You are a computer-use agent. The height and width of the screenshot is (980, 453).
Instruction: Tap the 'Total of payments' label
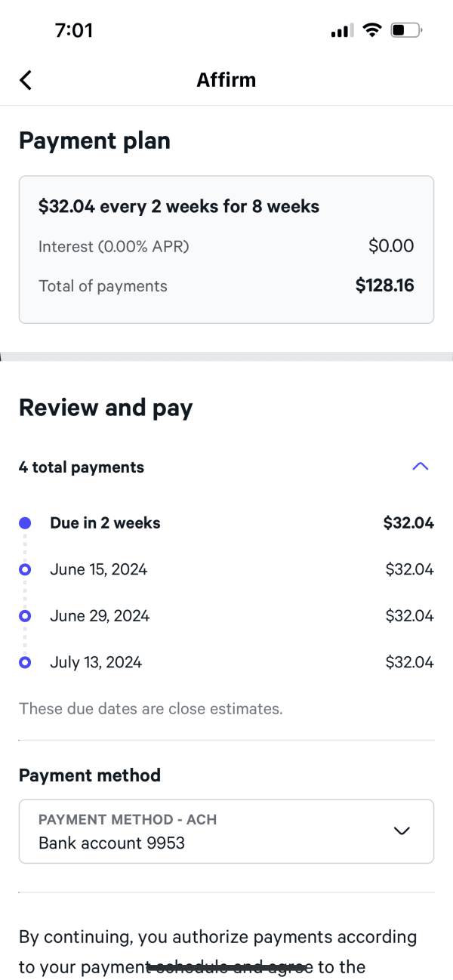103,286
